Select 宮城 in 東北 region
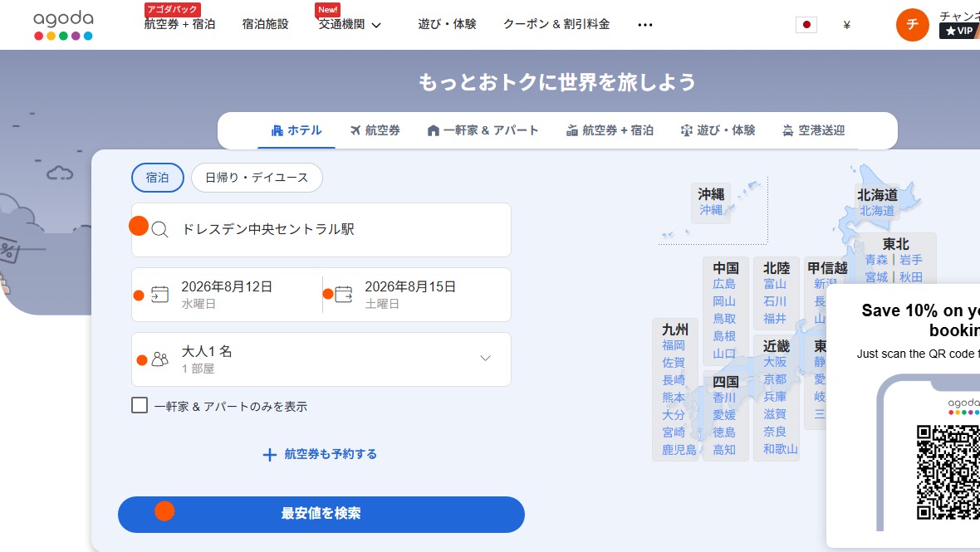Viewport: 980px width, 552px height. coord(876,276)
